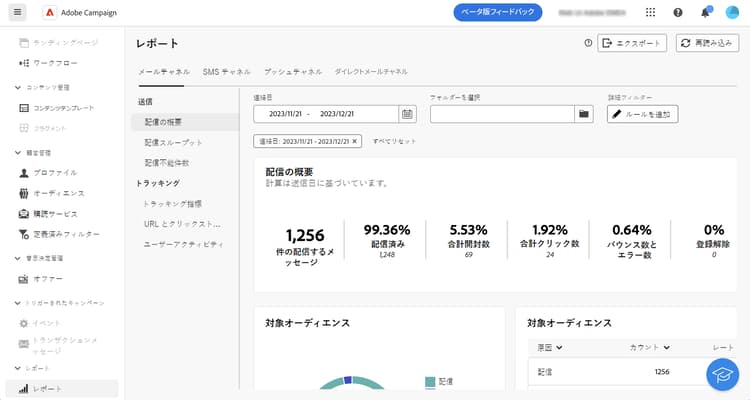Collapse the レポート sidebar section chevron
The width and height of the screenshot is (750, 400).
(x=18, y=368)
